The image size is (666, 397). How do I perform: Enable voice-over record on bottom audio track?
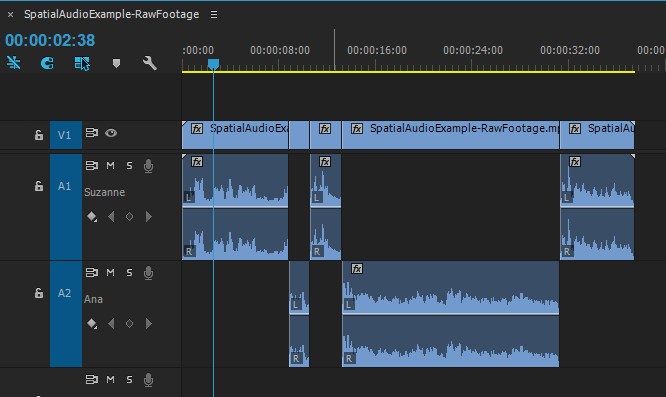pos(148,380)
